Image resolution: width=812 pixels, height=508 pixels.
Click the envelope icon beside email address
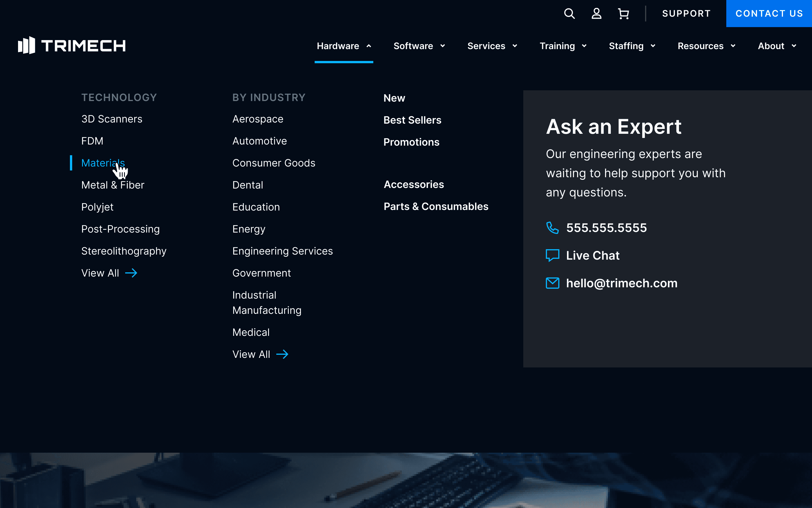click(552, 283)
